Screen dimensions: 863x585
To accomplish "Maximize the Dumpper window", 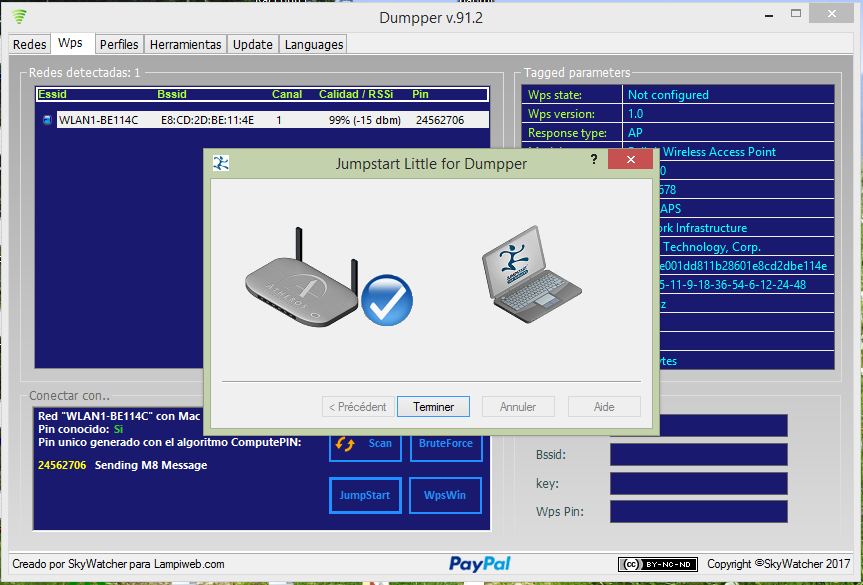I will pyautogui.click(x=796, y=13).
